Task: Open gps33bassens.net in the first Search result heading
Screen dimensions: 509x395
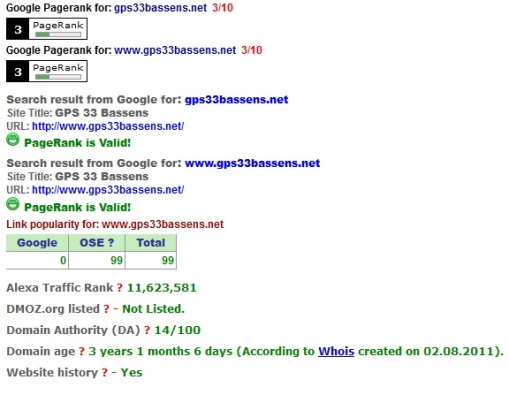Action: [236, 100]
